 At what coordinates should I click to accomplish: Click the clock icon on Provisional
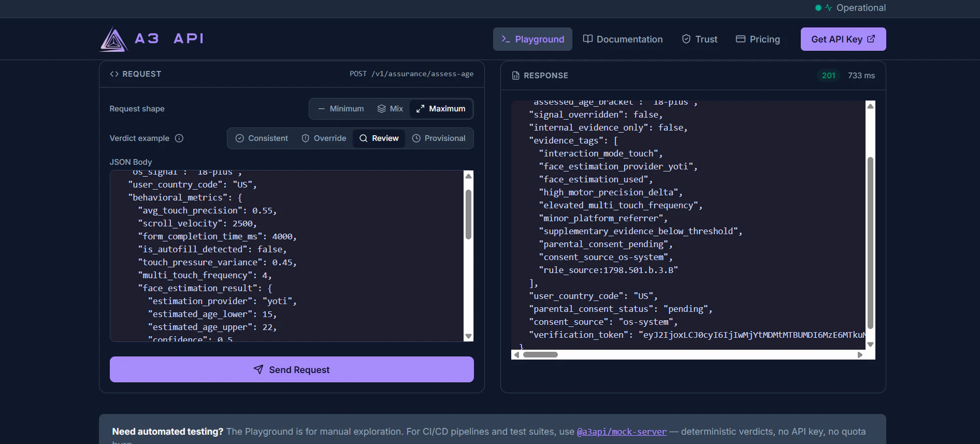coord(416,138)
